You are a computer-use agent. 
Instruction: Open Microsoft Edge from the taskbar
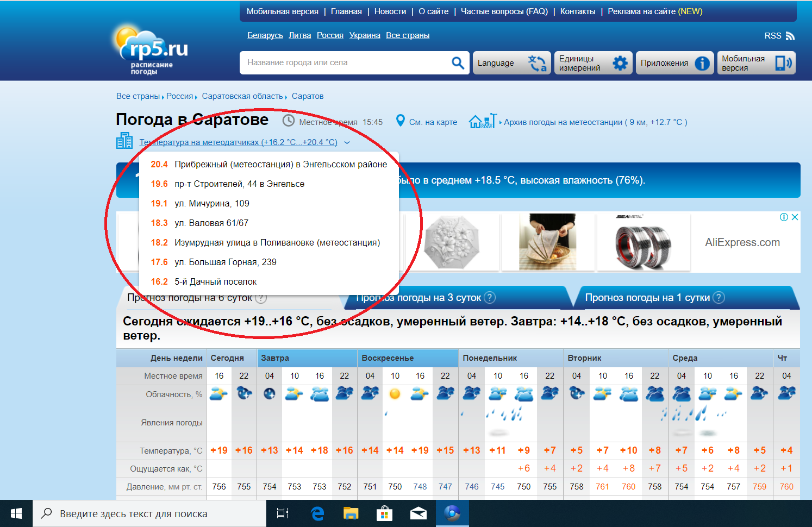[x=317, y=513]
